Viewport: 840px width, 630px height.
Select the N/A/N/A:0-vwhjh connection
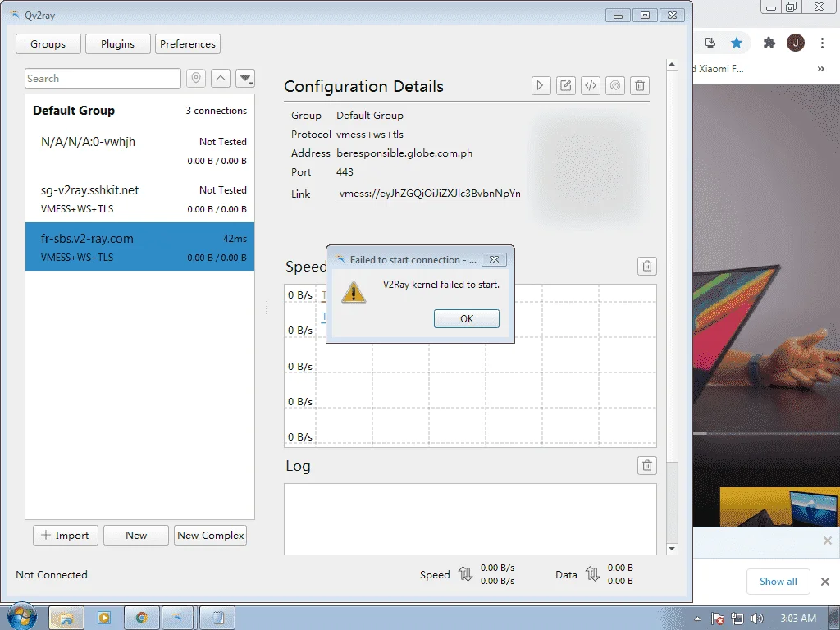coord(139,150)
